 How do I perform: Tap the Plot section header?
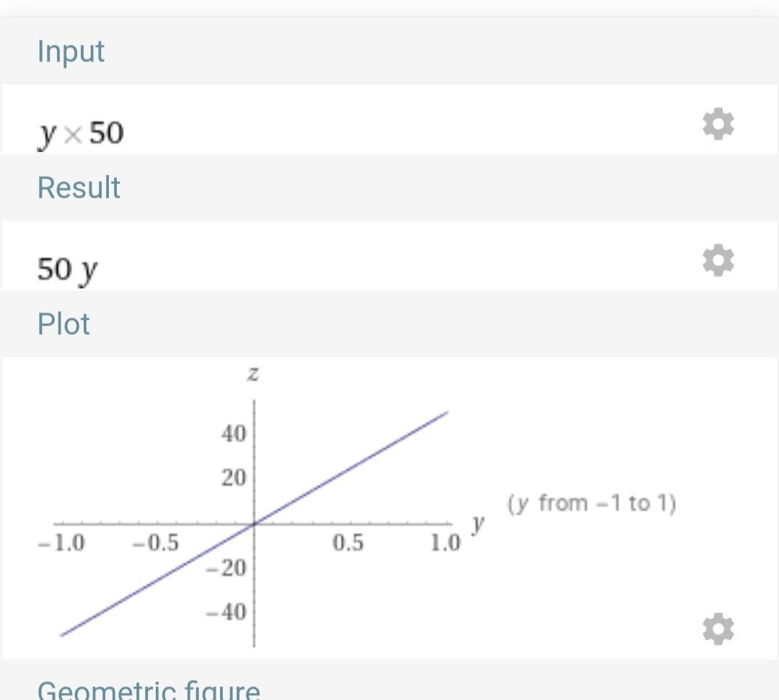[x=63, y=324]
